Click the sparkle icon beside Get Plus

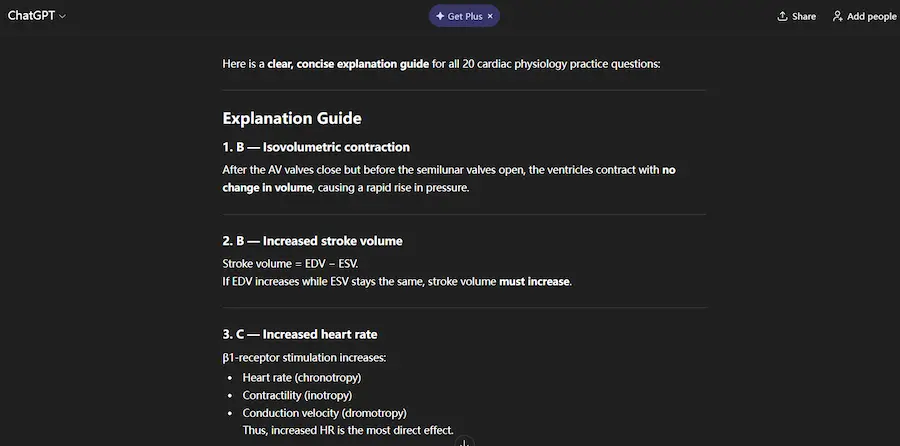pos(440,16)
